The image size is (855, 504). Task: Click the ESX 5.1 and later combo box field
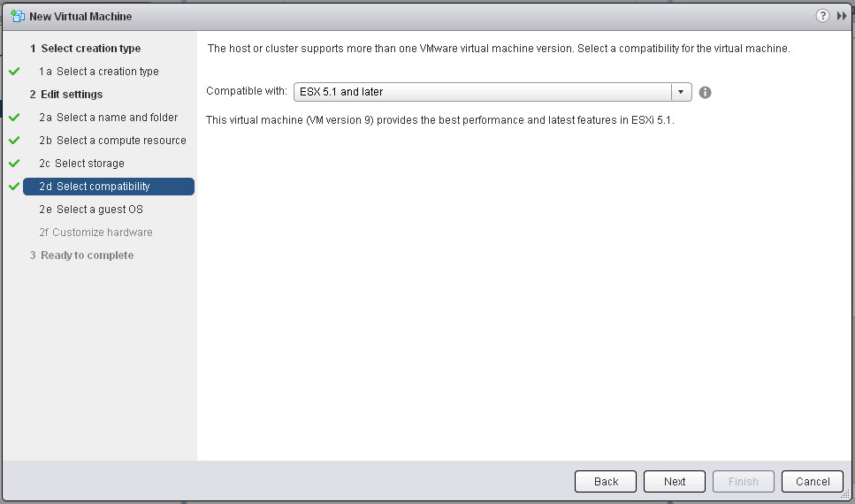click(492, 92)
